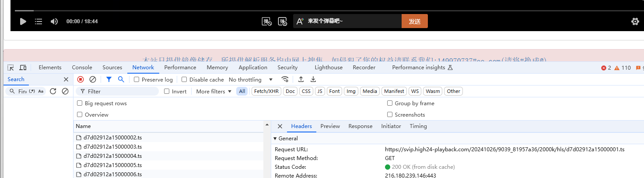Send danmaku with the orange 发送 button

click(415, 21)
